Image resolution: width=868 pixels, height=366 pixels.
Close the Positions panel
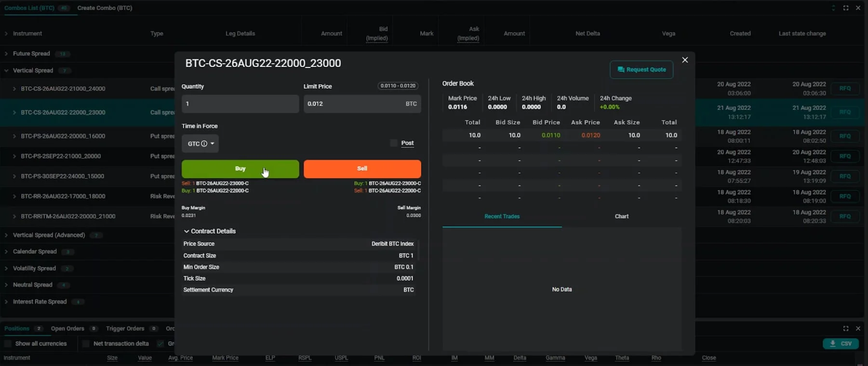click(x=858, y=328)
